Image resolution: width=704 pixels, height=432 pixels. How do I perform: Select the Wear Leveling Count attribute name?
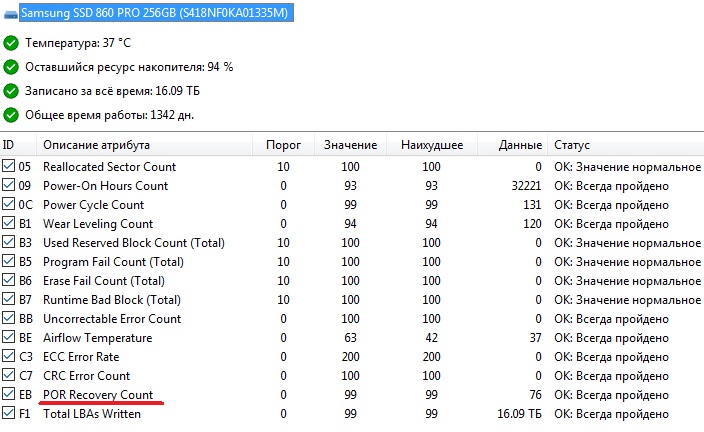coord(98,224)
